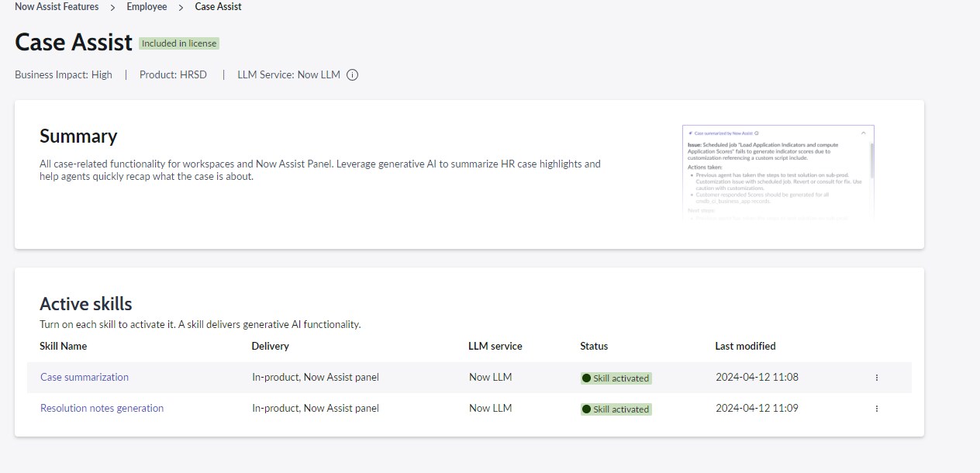The width and height of the screenshot is (980, 473).
Task: Click the 2024-04-12 11:08 timestamp
Action: click(x=757, y=378)
